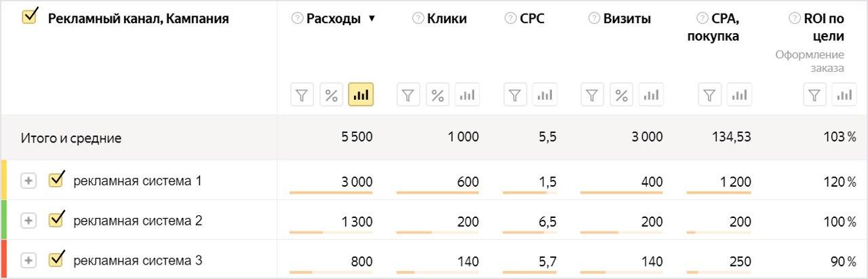The width and height of the screenshot is (868, 279).
Task: Click the Итого и средние summary row
Action: tap(434, 138)
